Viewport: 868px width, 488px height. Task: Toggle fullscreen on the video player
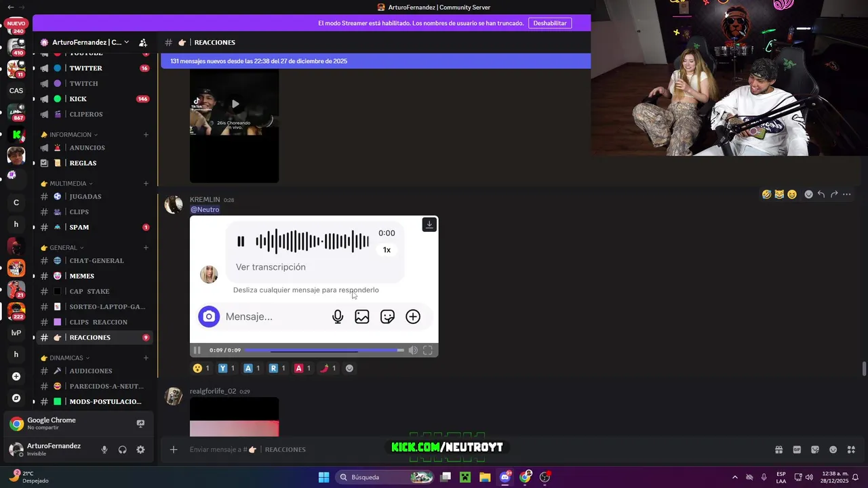(x=428, y=350)
